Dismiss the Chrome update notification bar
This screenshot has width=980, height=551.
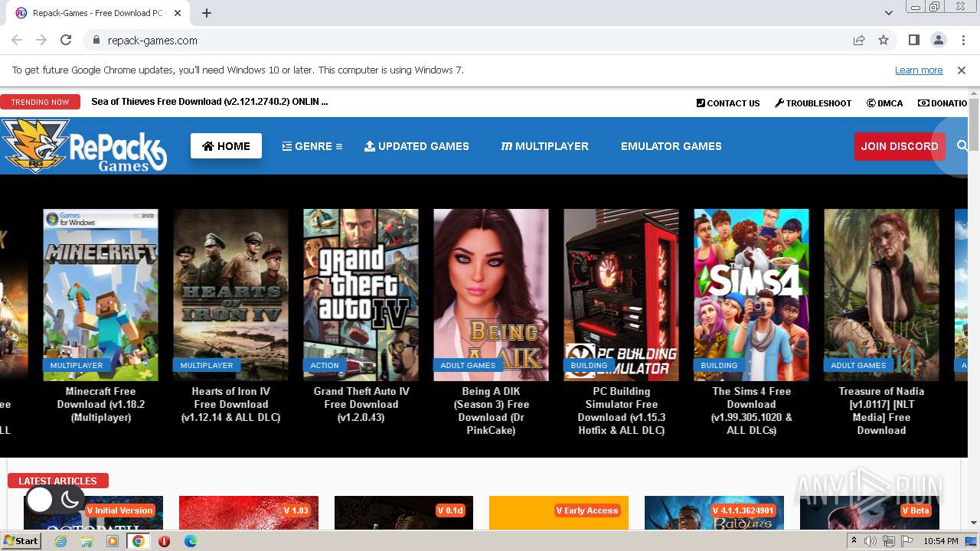962,70
